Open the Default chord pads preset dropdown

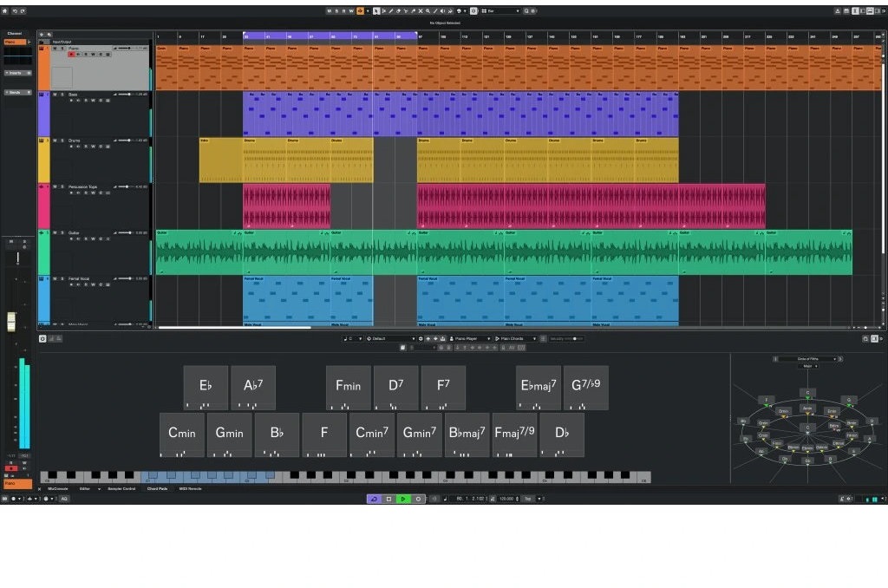pos(391,339)
